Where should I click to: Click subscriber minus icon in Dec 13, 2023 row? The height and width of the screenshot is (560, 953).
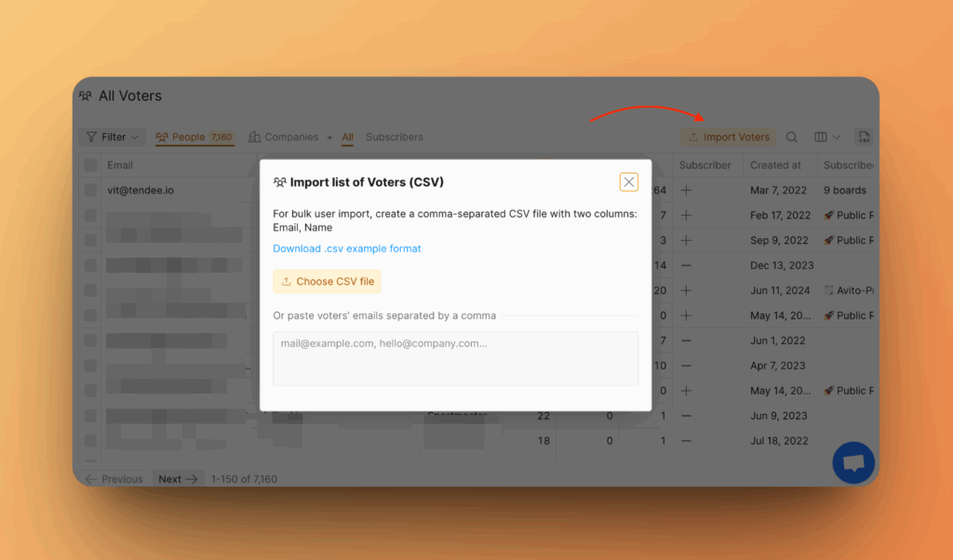point(686,265)
